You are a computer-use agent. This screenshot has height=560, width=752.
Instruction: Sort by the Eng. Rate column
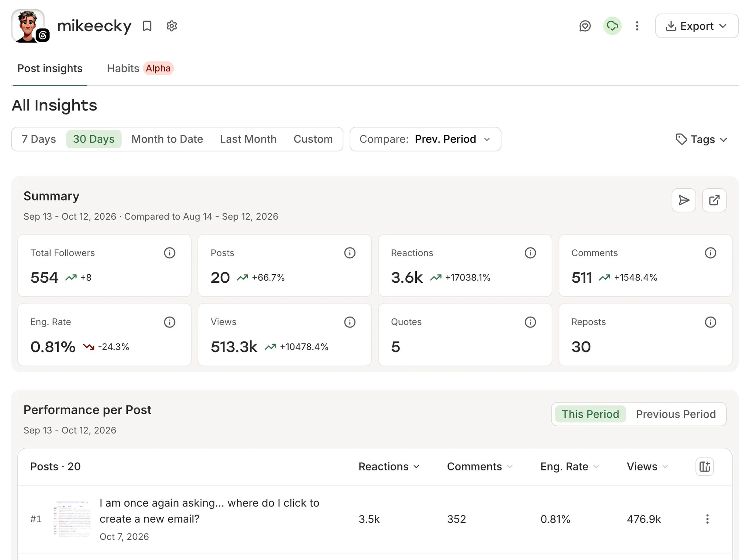tap(570, 466)
